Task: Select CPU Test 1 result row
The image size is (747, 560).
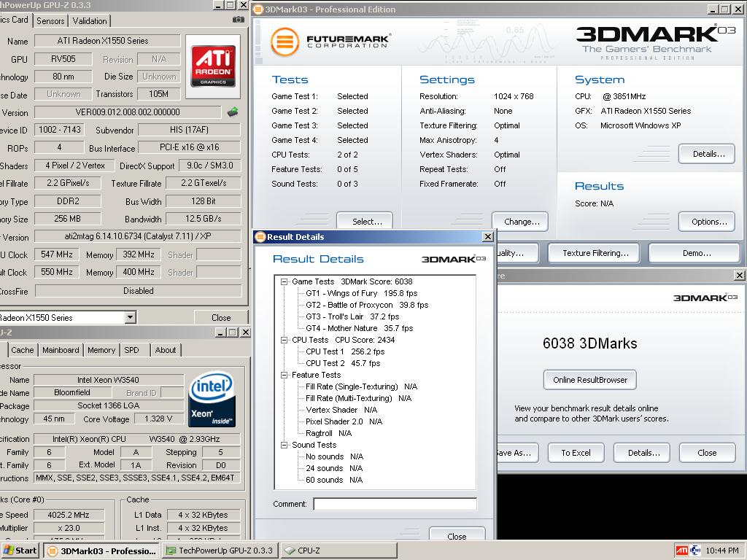Action: (345, 351)
